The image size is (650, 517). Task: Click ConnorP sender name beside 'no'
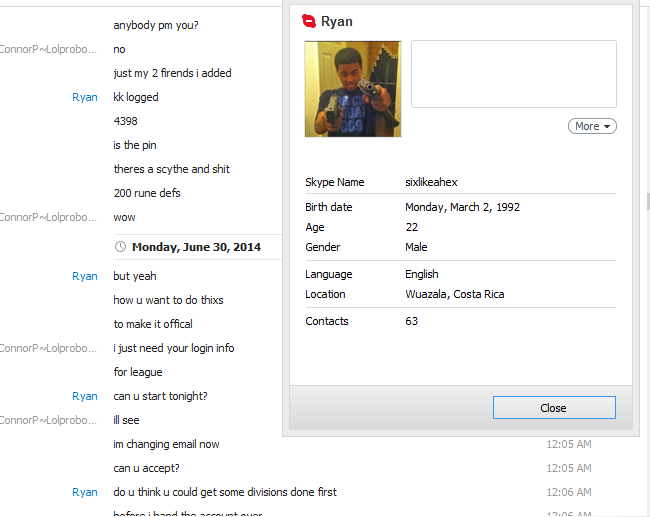pos(48,49)
